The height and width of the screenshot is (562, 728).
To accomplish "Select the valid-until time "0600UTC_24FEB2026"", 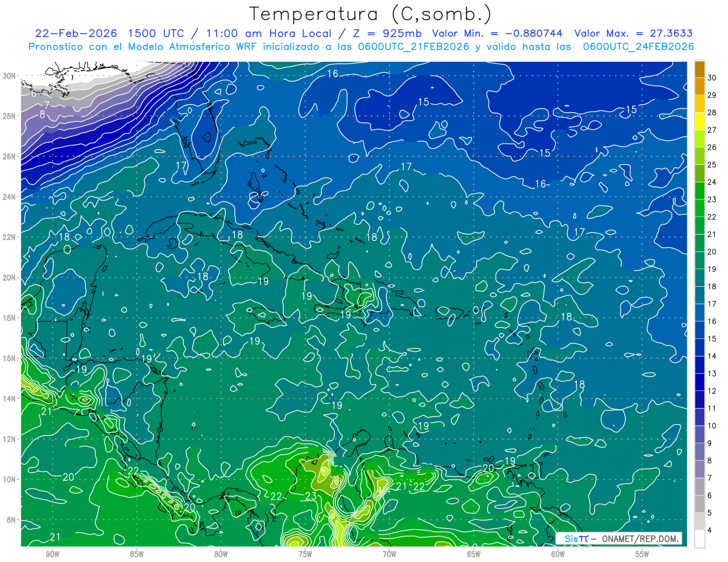I will coord(639,47).
